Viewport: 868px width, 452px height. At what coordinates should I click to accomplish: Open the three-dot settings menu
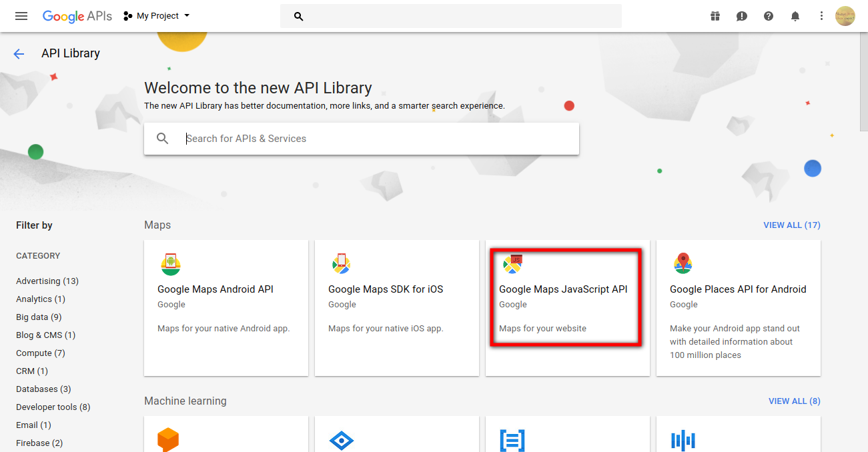tap(821, 16)
